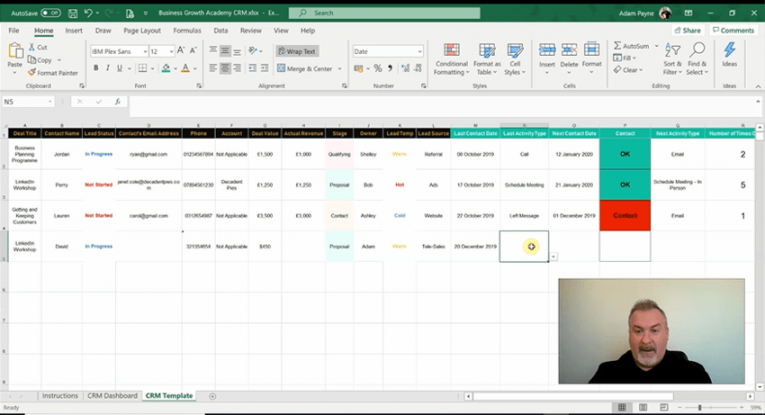Screen dimensions: 765x415
Task: Click the Insert Function fx icon
Action: 118,101
